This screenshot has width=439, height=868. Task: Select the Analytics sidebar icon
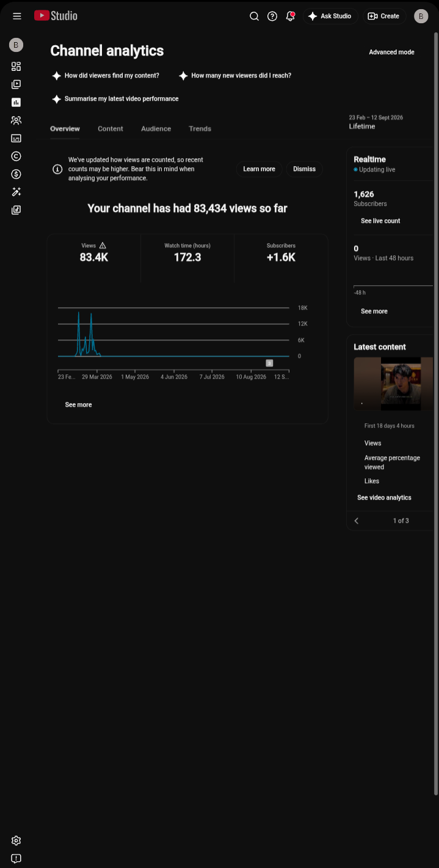tap(16, 103)
